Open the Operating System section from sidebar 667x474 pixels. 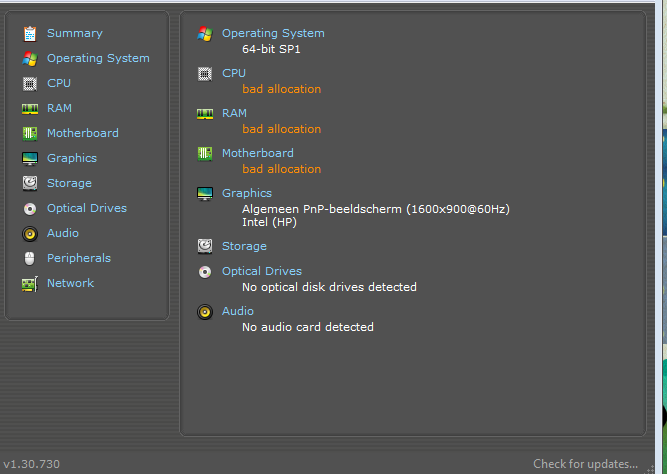point(98,58)
